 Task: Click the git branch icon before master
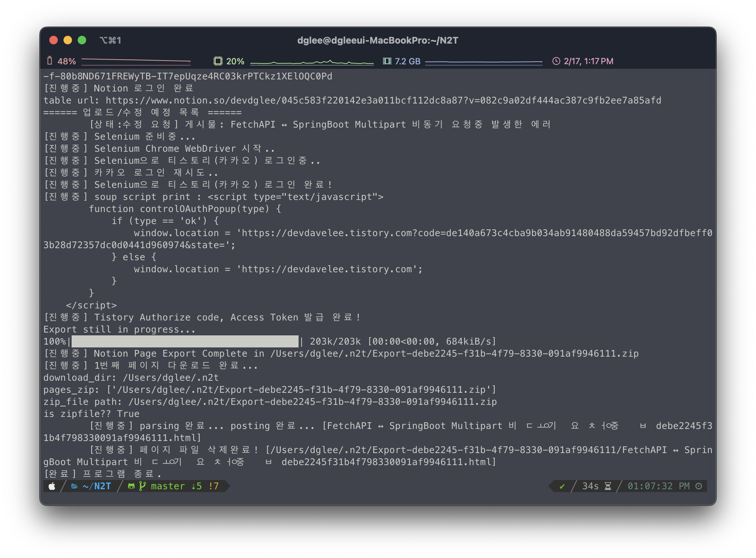[143, 486]
